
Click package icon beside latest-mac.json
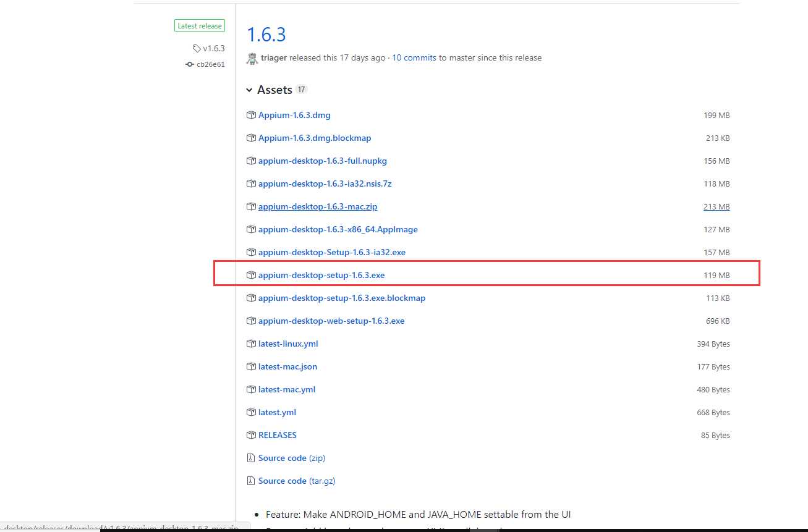pyautogui.click(x=251, y=367)
